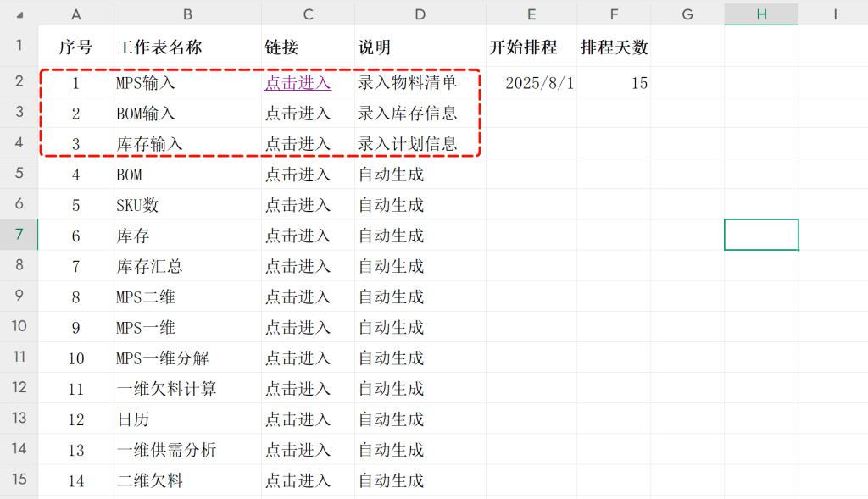Open the 点击进入 link for 日历
This screenshot has width=868, height=499.
point(298,419)
